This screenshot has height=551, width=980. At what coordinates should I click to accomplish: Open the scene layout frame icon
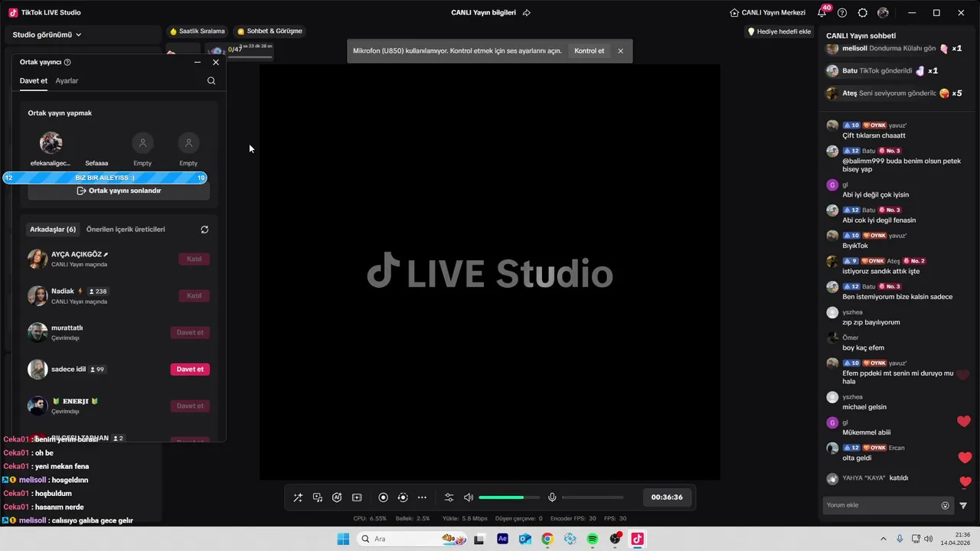point(357,497)
